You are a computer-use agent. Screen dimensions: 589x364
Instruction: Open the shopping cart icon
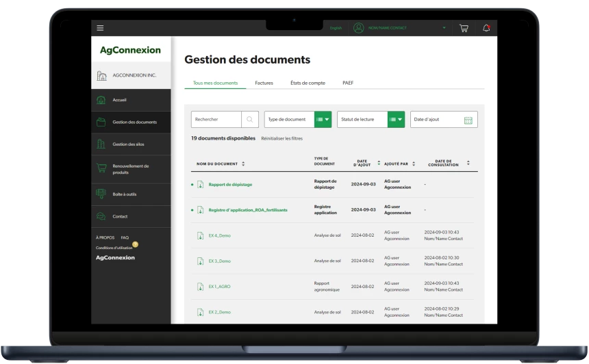(464, 28)
